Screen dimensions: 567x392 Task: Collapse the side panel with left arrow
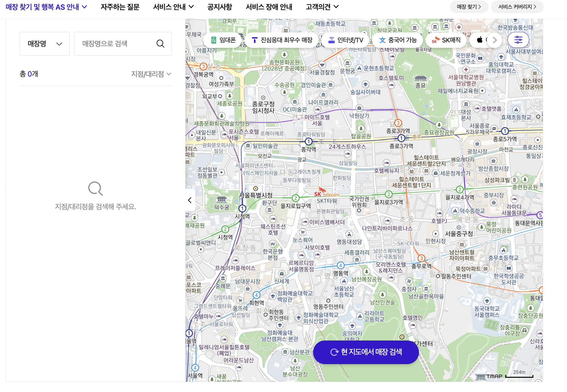(190, 200)
